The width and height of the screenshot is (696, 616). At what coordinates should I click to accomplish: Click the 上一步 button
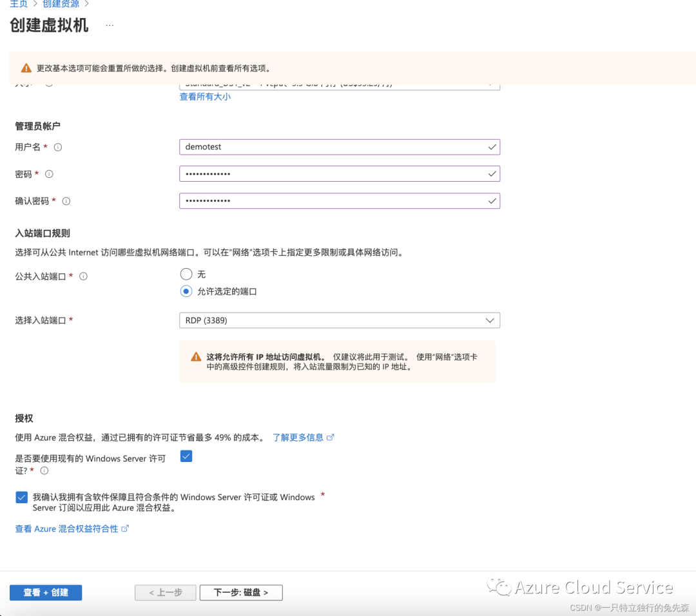[165, 592]
